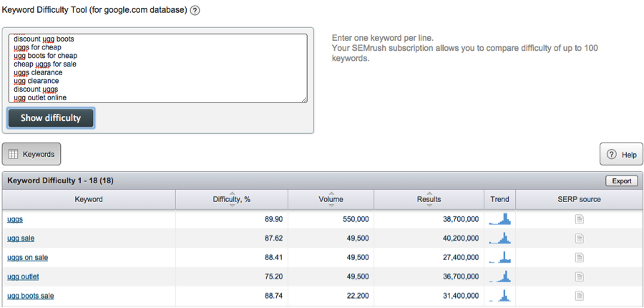
Task: Open the Keywords view button
Action: tap(31, 154)
